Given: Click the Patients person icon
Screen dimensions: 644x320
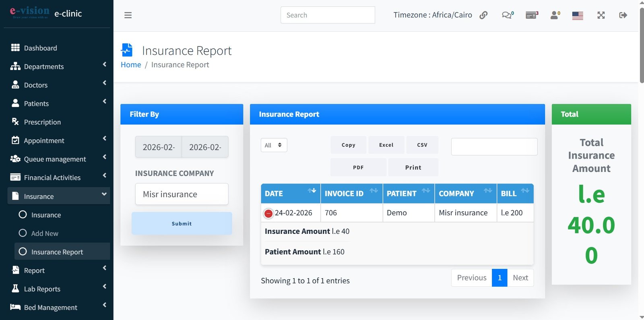Looking at the screenshot, I should point(15,103).
